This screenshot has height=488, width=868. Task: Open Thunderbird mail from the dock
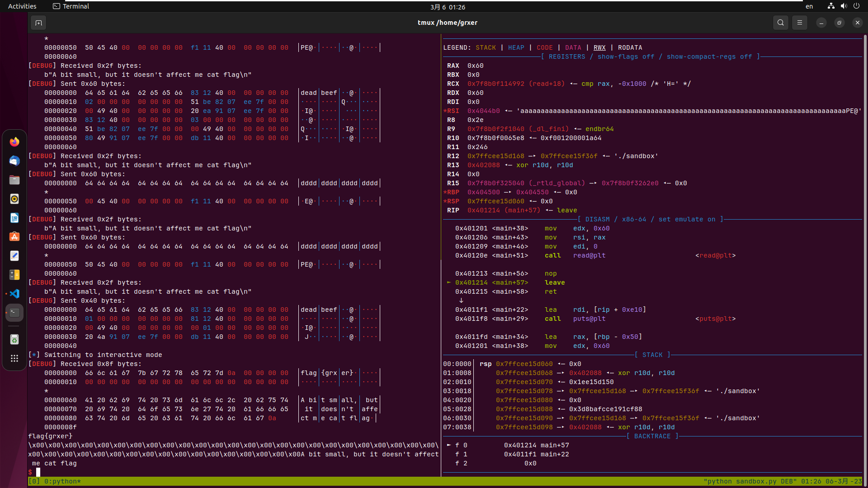click(14, 161)
